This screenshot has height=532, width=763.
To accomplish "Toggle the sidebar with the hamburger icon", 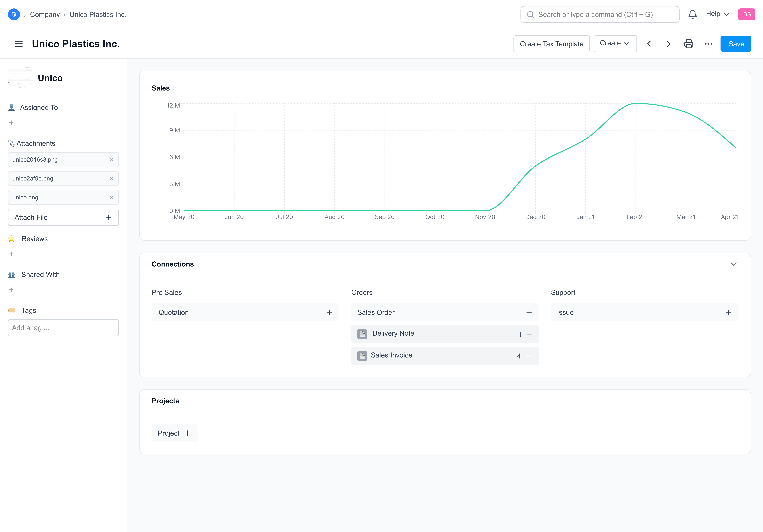I will pyautogui.click(x=19, y=44).
